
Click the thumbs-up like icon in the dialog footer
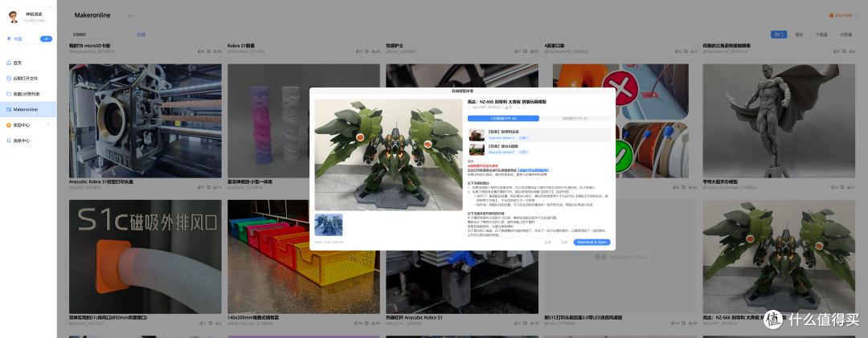[x=546, y=242]
